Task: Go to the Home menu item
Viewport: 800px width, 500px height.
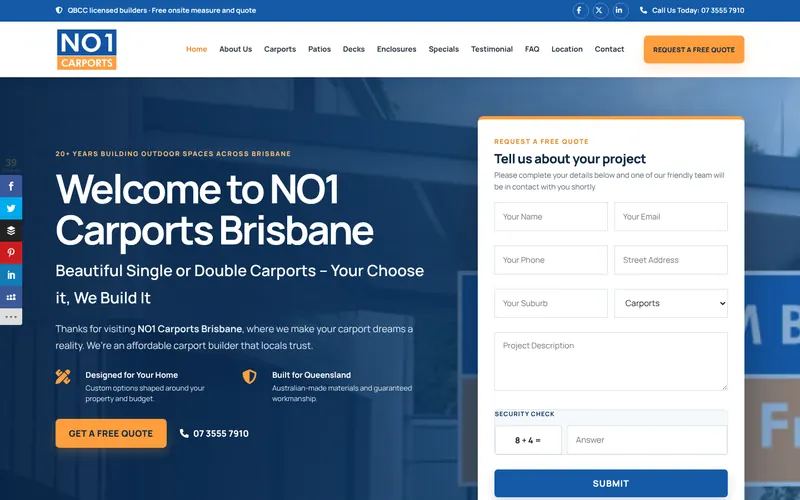Action: tap(196, 49)
